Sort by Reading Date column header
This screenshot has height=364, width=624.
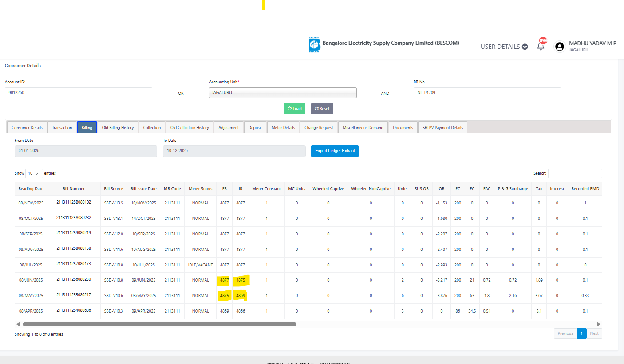(31, 189)
